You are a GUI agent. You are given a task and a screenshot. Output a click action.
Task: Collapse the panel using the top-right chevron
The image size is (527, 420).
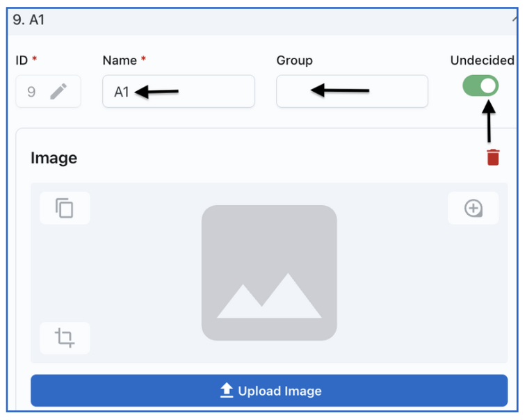click(x=515, y=19)
